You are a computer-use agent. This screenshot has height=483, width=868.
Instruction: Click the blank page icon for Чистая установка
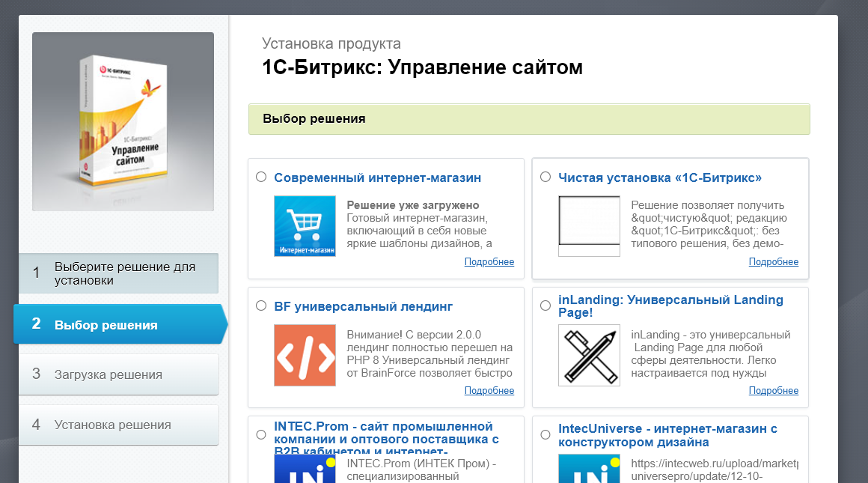tap(589, 226)
